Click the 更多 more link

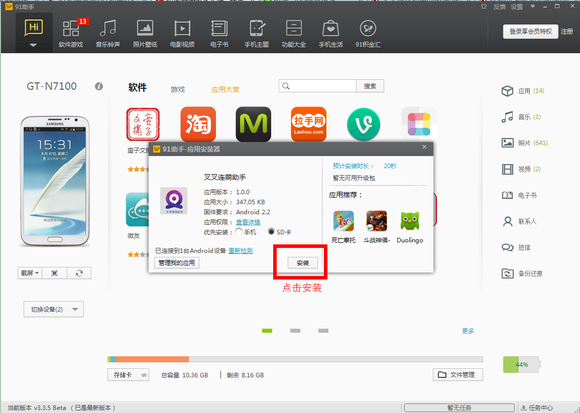tap(468, 331)
